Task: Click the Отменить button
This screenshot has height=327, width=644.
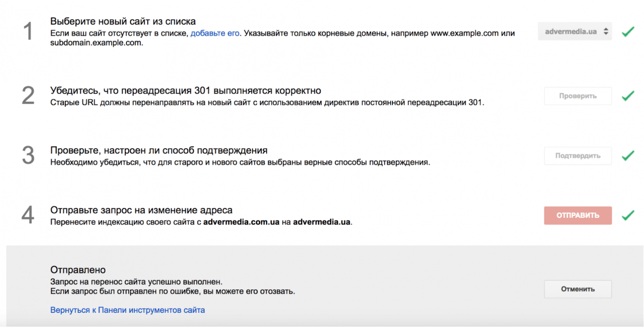Action: pos(578,289)
